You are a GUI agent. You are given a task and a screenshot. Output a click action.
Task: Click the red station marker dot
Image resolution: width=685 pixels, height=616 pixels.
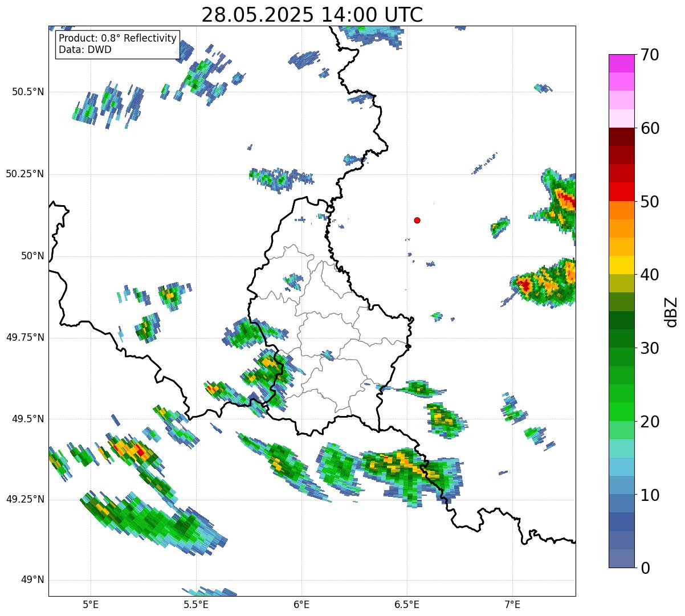point(417,220)
